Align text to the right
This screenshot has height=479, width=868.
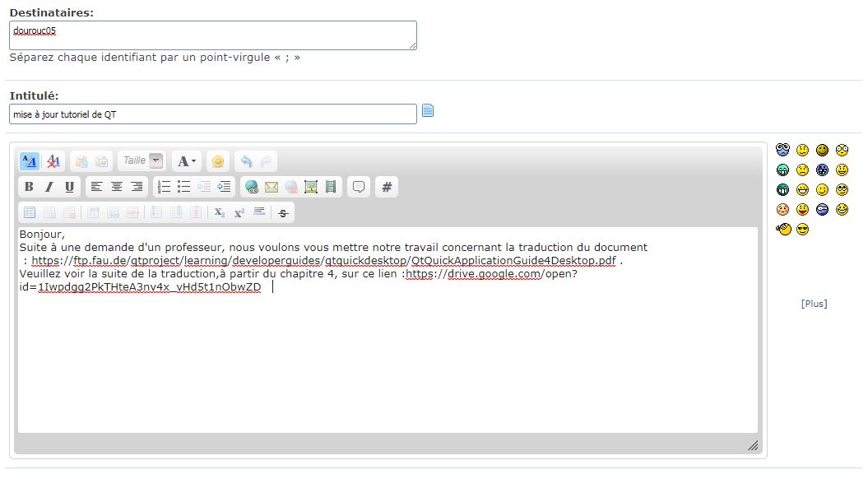click(x=137, y=187)
